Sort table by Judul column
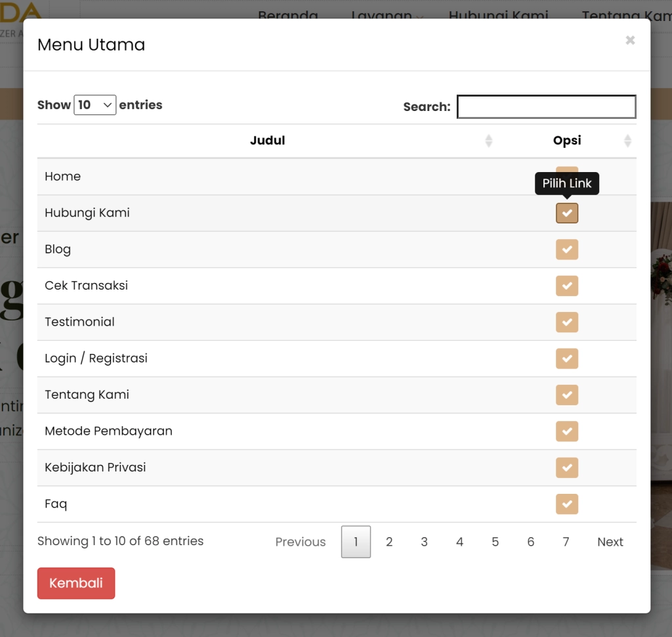 coord(268,141)
